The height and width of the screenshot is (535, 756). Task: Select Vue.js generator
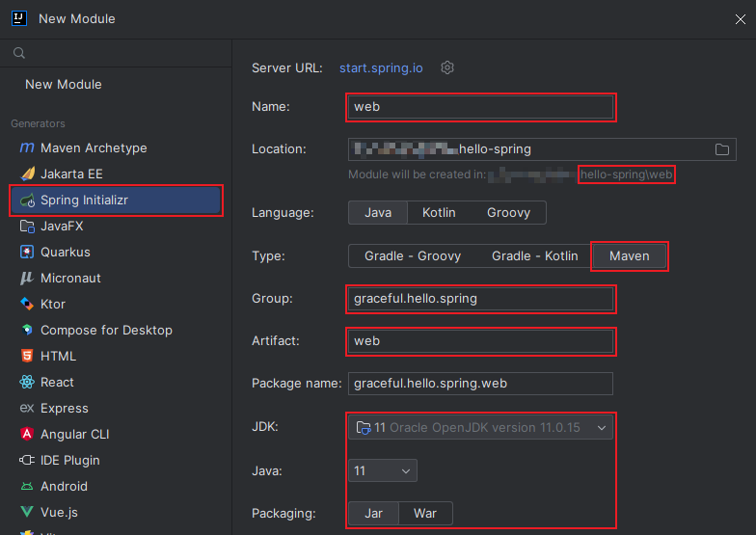pos(116,513)
